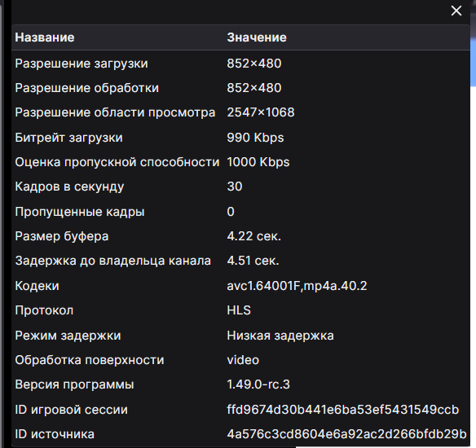Click the 'Кодеки' label

coord(37,286)
